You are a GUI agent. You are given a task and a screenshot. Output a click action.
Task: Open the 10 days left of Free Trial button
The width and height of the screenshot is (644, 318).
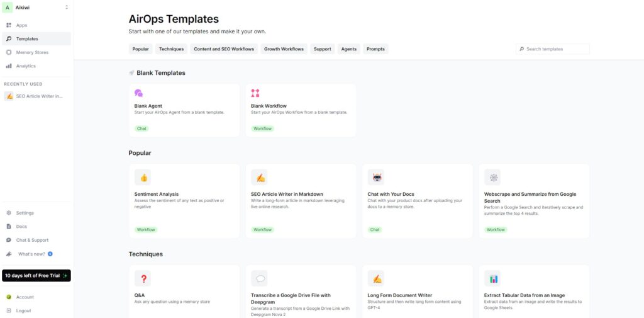coord(36,276)
